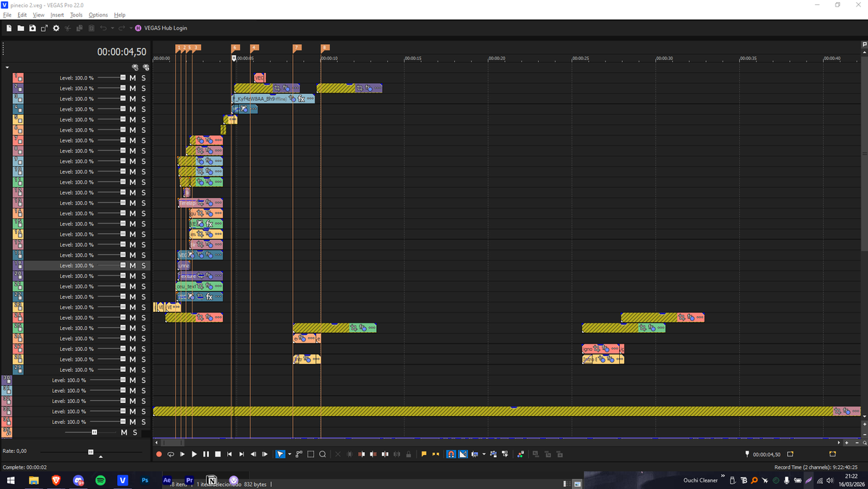This screenshot has height=489, width=868.
Task: Click the Record button
Action: point(159,454)
